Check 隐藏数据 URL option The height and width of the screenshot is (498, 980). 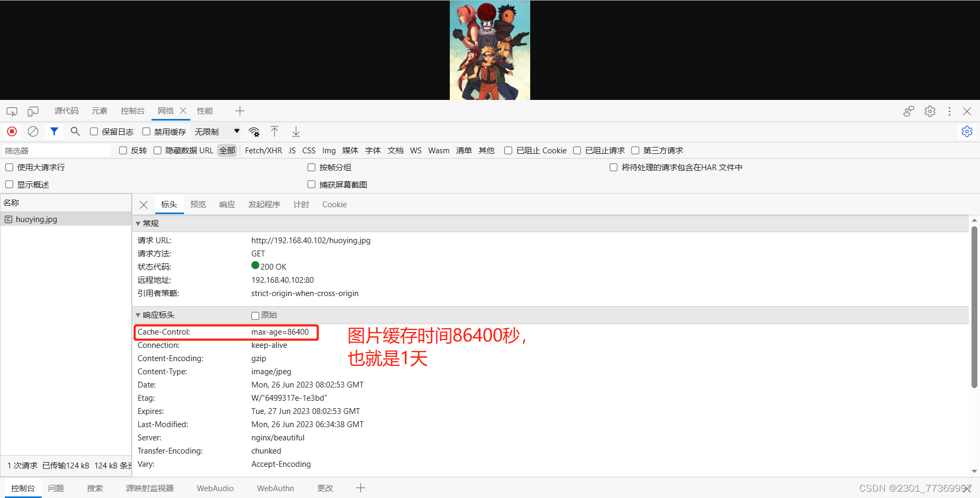pyautogui.click(x=157, y=151)
